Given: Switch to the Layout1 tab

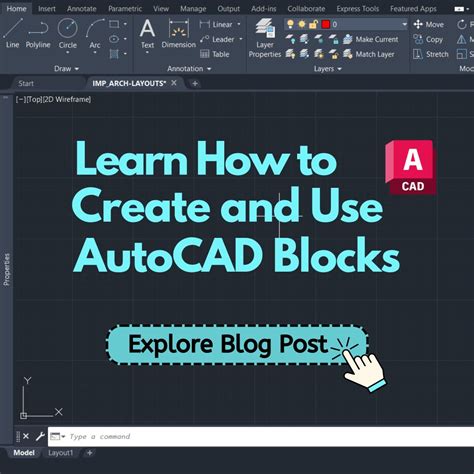Looking at the screenshot, I should tap(60, 453).
